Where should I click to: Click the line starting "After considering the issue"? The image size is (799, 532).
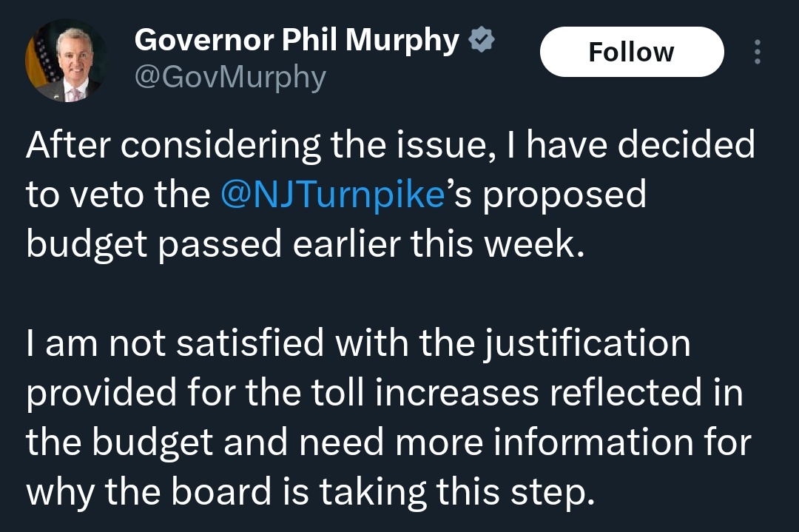click(391, 144)
